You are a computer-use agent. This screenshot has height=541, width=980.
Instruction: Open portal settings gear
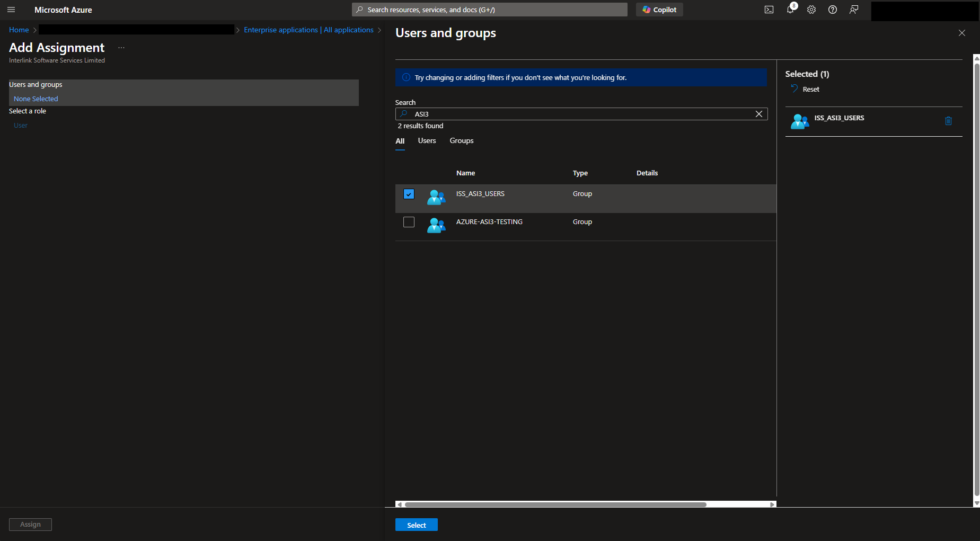(811, 10)
